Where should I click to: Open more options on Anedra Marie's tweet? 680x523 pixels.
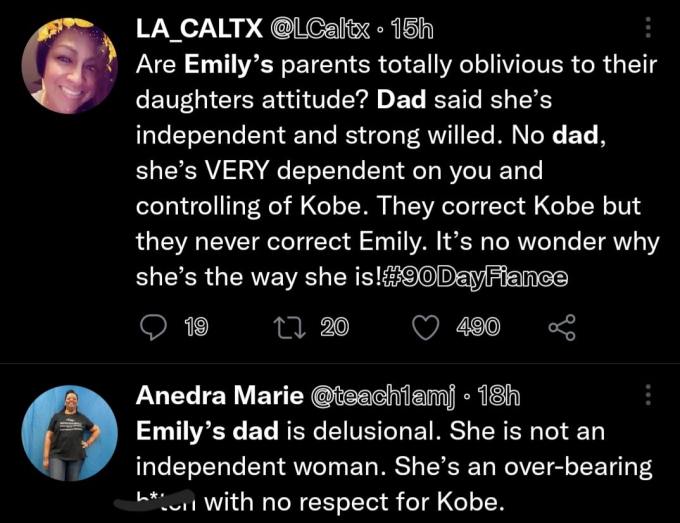648,395
